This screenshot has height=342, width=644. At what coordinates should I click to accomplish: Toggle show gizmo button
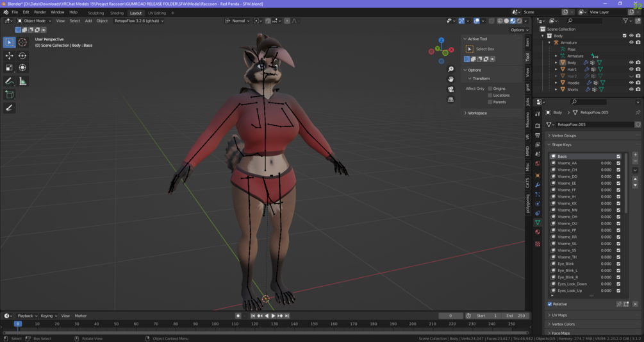[461, 21]
